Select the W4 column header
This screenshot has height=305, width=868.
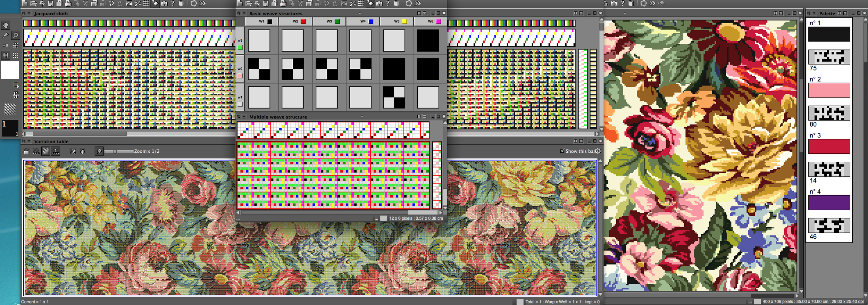[x=363, y=22]
